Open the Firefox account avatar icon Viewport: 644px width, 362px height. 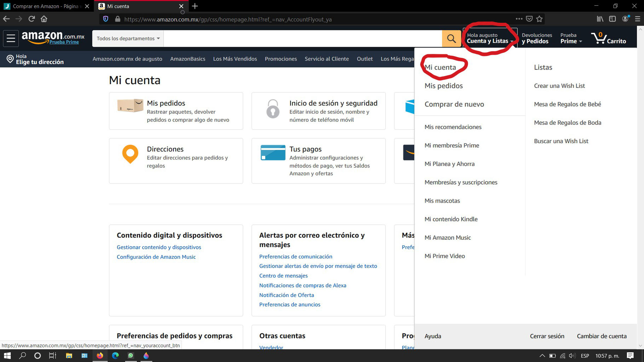pos(625,19)
